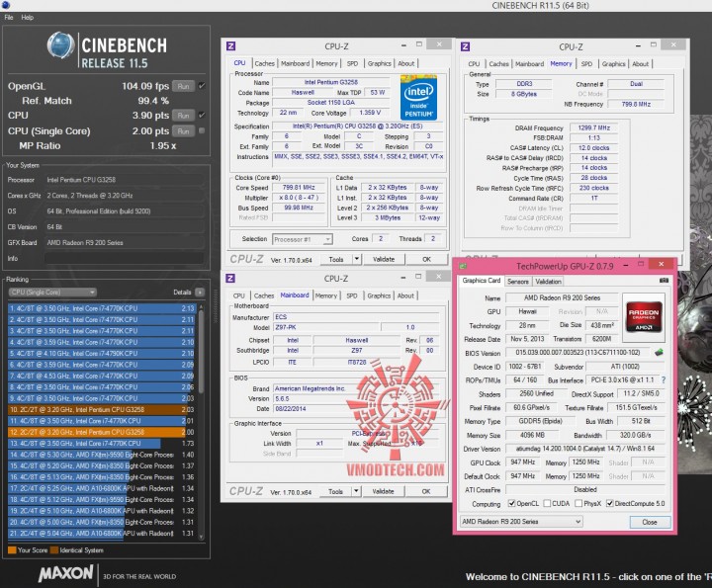Click the CPU-Z icon in Memory window title
The height and width of the screenshot is (588, 712).
465,46
